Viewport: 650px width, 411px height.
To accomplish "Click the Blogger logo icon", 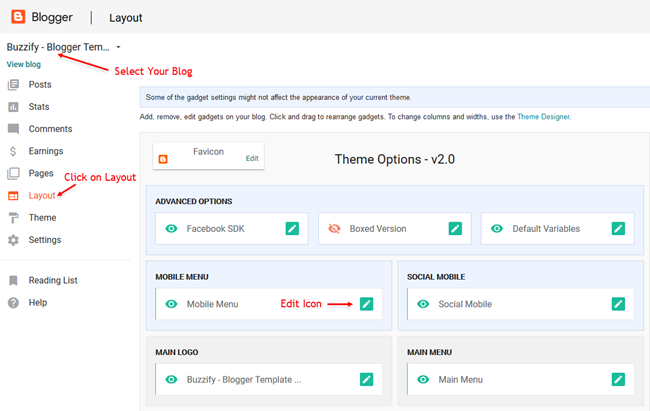I will (18, 17).
